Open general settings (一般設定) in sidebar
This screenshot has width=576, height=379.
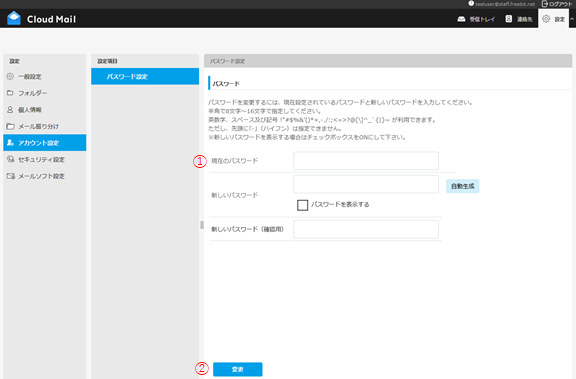pos(45,76)
